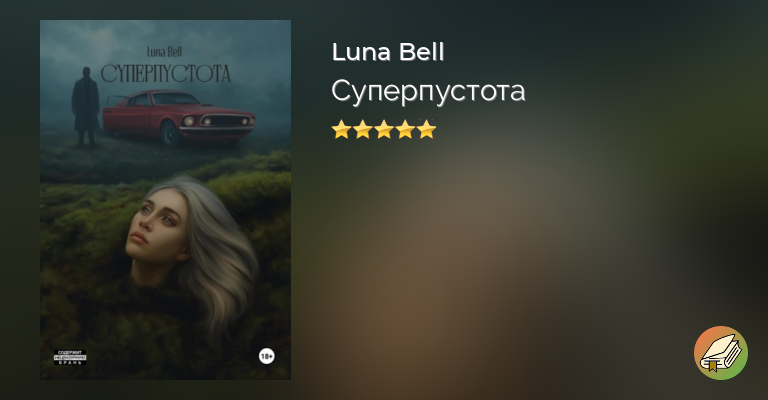Click the foggy sky at the cover top
The image size is (768, 400).
166,33
